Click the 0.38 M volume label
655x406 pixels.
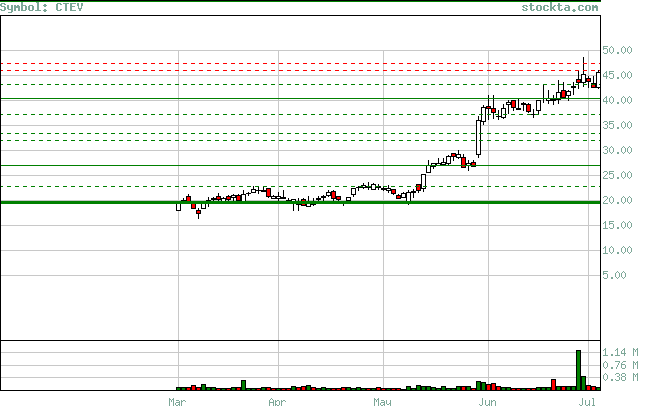click(x=620, y=378)
